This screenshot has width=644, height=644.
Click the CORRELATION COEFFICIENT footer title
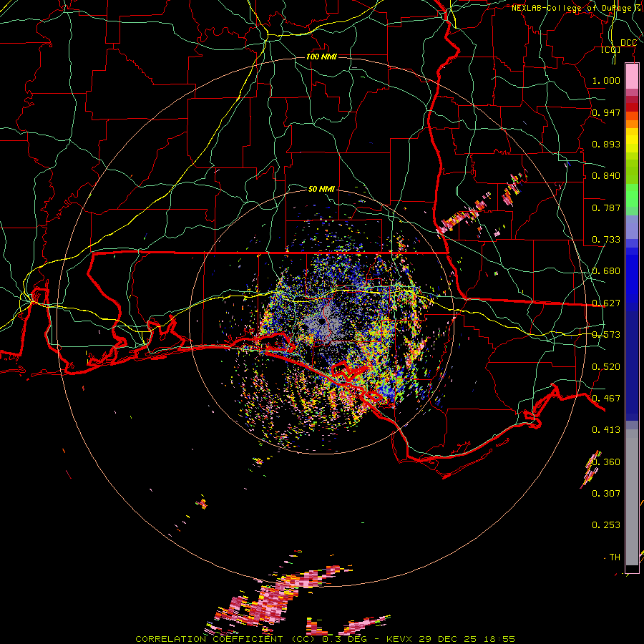pos(209,639)
